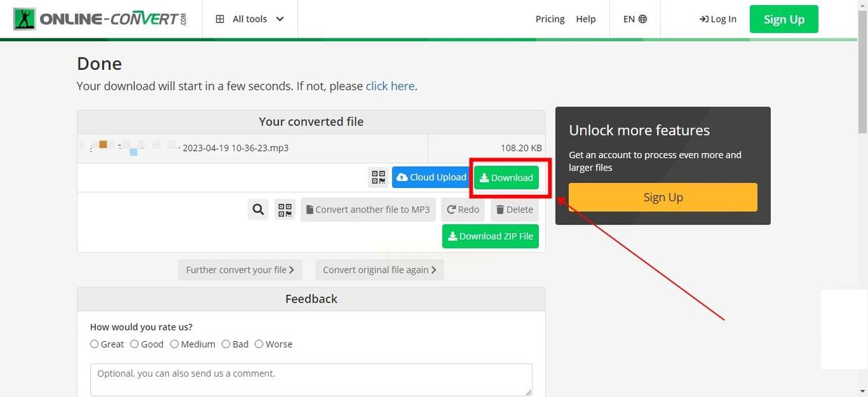Click the magnifier search icon

[x=259, y=210]
